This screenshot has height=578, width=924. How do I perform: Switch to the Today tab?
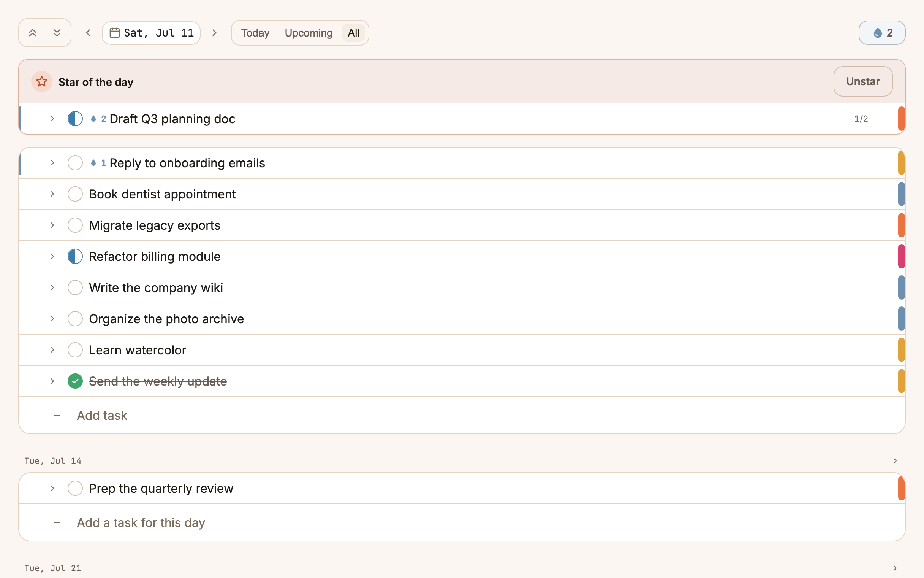(255, 33)
